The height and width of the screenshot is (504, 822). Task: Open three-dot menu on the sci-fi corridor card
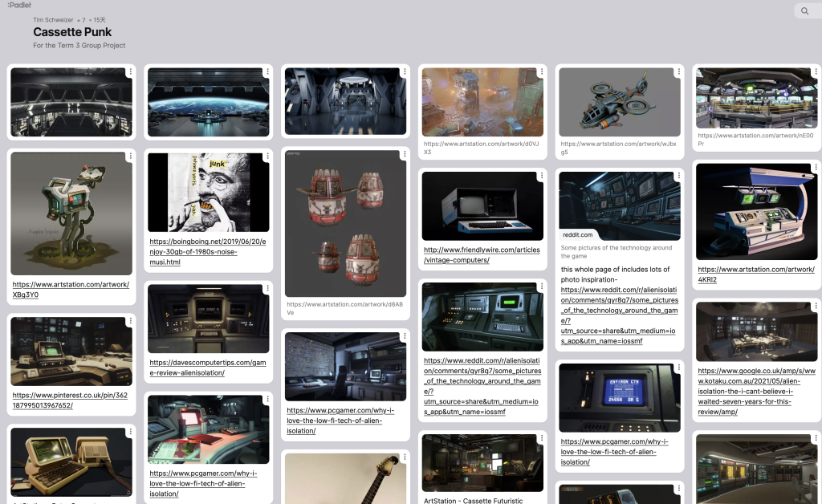[405, 71]
